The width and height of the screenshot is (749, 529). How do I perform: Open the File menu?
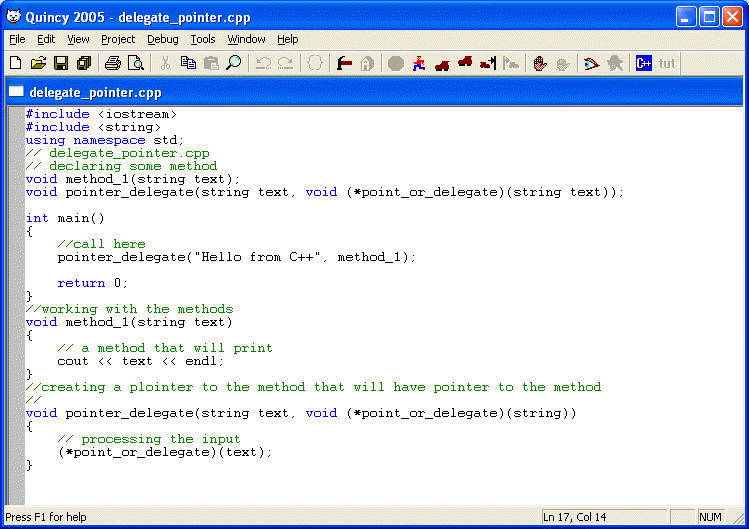(17, 39)
